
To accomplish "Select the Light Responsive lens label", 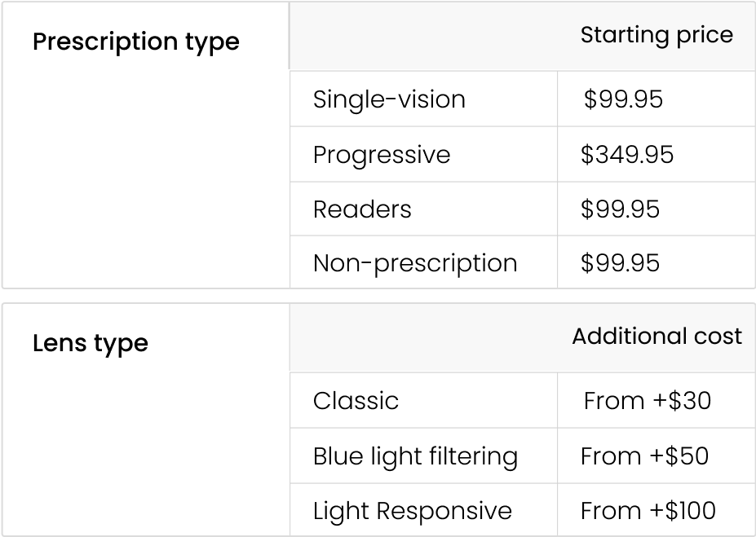I will pyautogui.click(x=412, y=511).
